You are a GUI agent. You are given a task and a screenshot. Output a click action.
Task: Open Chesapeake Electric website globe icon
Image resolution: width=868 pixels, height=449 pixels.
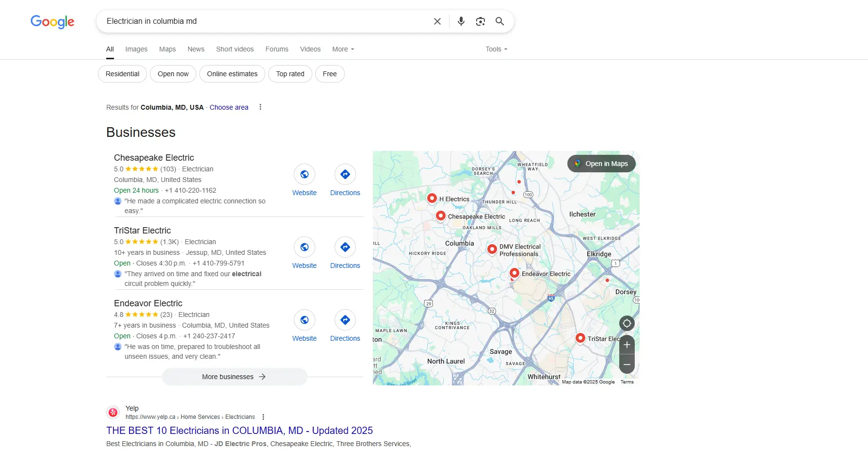tap(304, 174)
